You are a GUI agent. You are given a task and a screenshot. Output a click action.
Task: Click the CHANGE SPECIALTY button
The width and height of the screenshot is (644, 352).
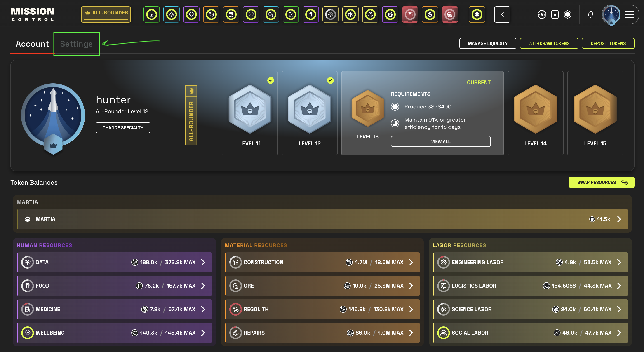tap(123, 127)
